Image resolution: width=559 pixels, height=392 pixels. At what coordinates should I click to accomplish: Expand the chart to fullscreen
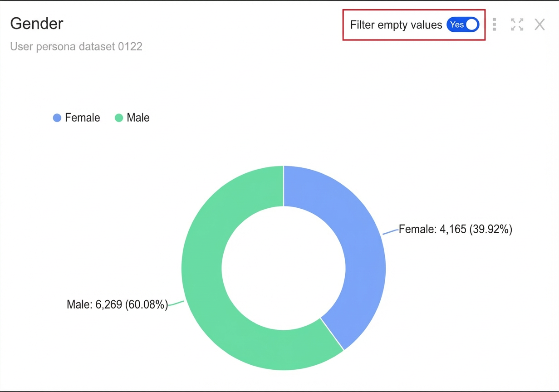(x=517, y=24)
